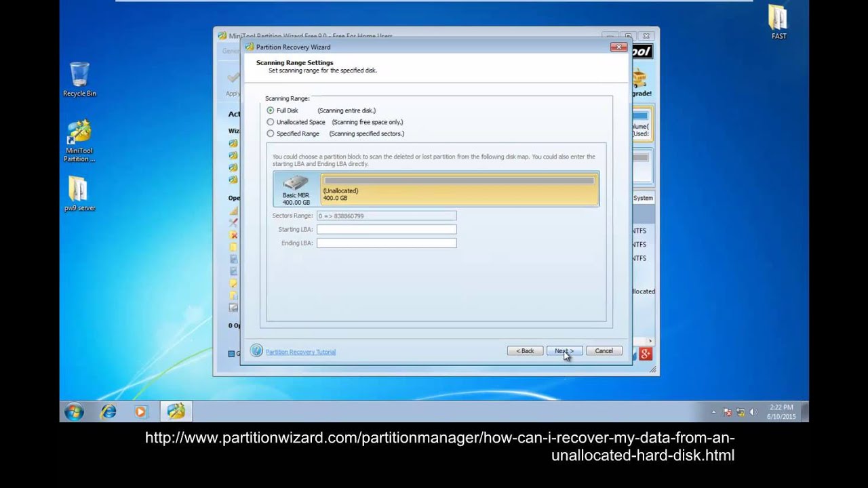This screenshot has width=868, height=488.
Task: Switch to MiniTool Partition Wizard taskbar item
Action: click(x=176, y=411)
